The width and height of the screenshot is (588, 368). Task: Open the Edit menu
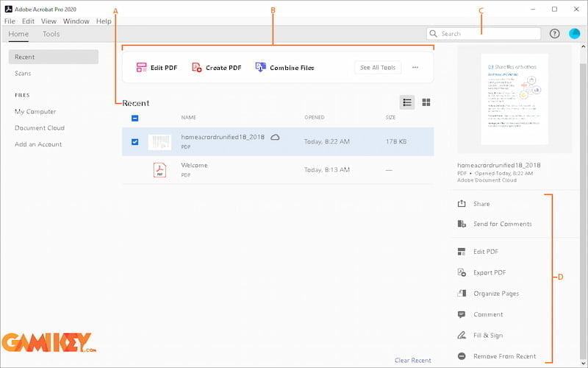pyautogui.click(x=28, y=21)
